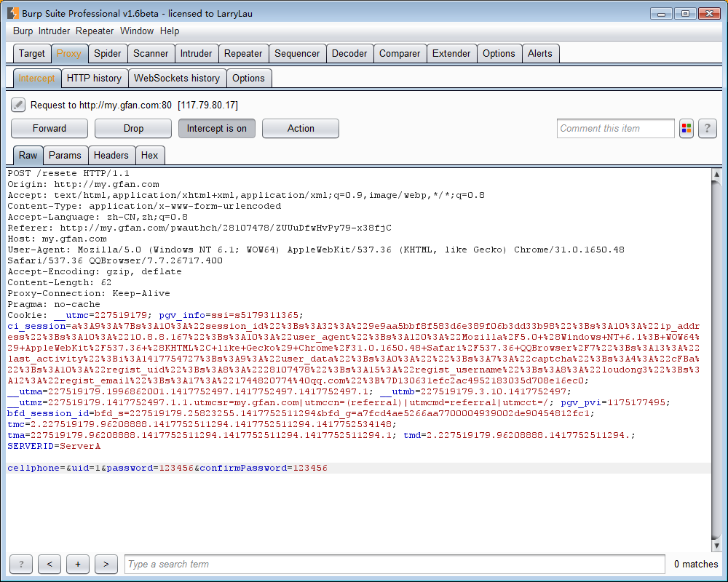Click the POST /resete HTTP/1.1 request line
This screenshot has height=582, width=728.
[68, 173]
